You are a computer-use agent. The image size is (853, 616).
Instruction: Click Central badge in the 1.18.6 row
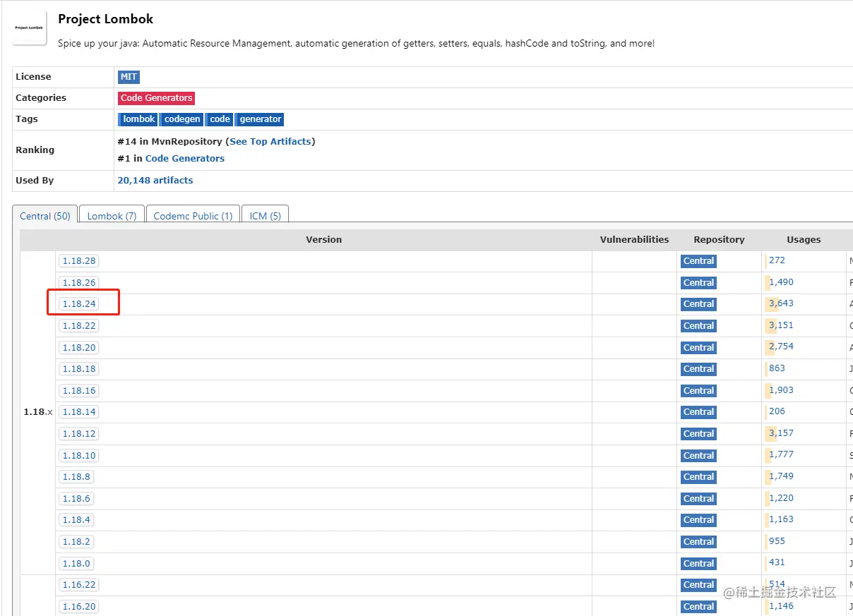coord(699,499)
